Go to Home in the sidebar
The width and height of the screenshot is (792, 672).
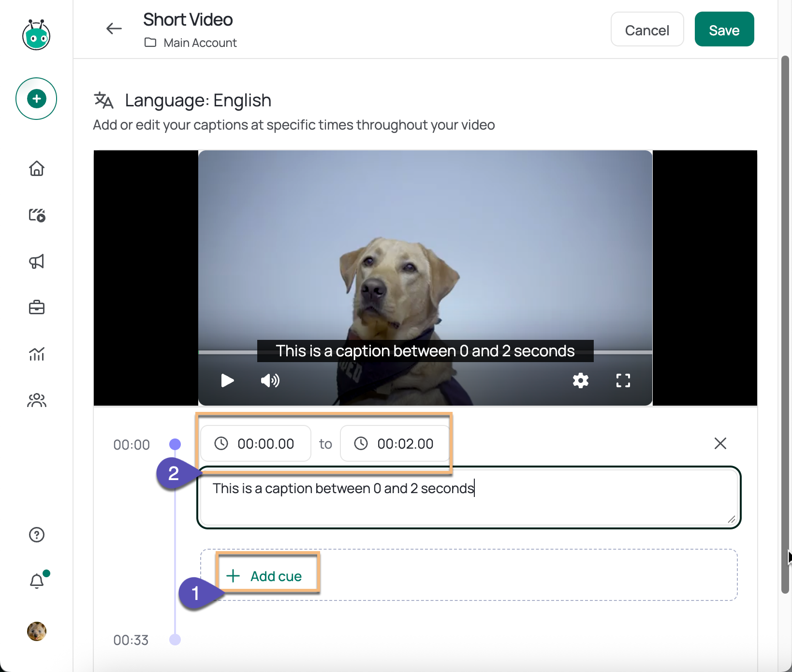pos(37,168)
